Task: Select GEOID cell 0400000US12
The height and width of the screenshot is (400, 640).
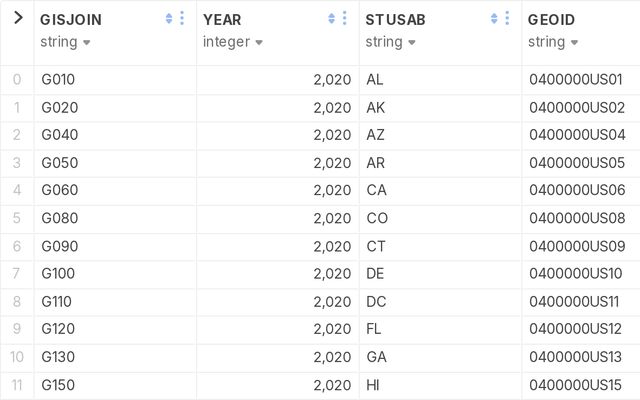Action: click(x=575, y=329)
